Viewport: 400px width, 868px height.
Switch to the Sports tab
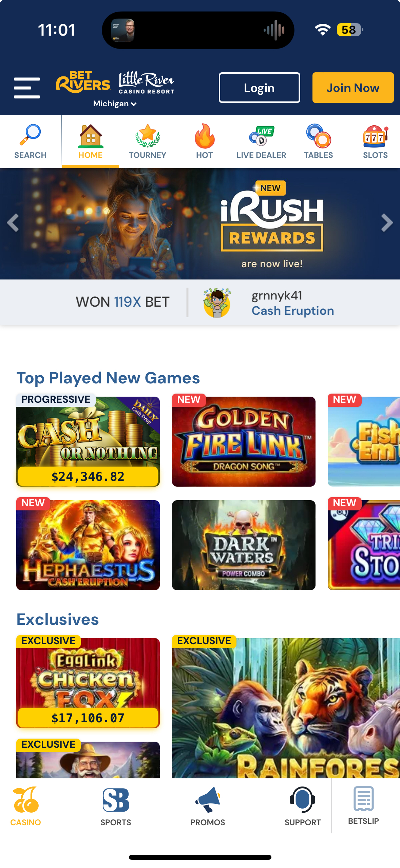(116, 806)
